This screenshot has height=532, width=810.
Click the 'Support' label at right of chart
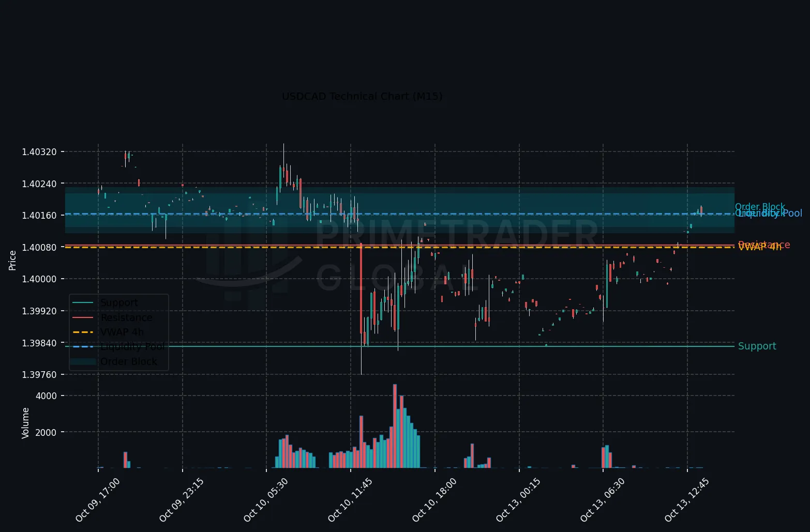757,346
